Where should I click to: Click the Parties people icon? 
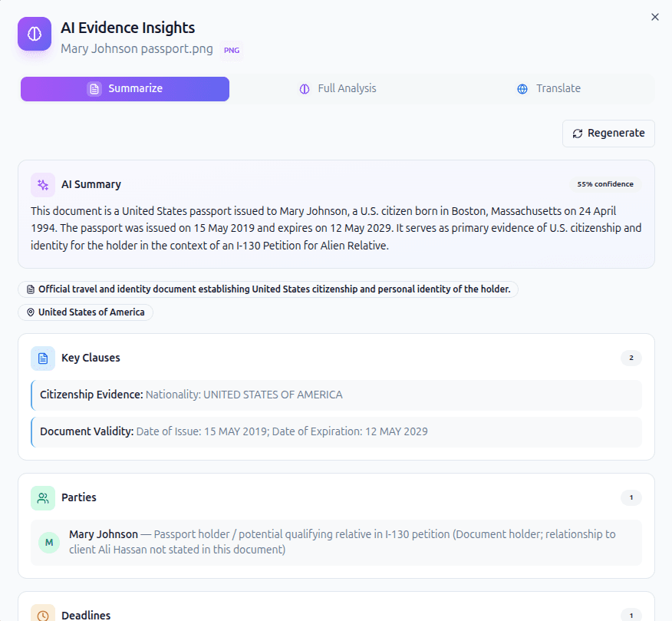pyautogui.click(x=43, y=498)
